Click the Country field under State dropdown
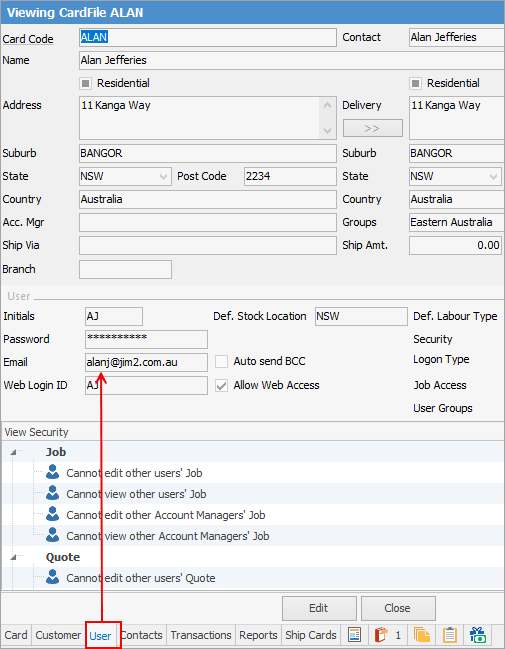Screen dimensions: 505x649 tap(208, 200)
